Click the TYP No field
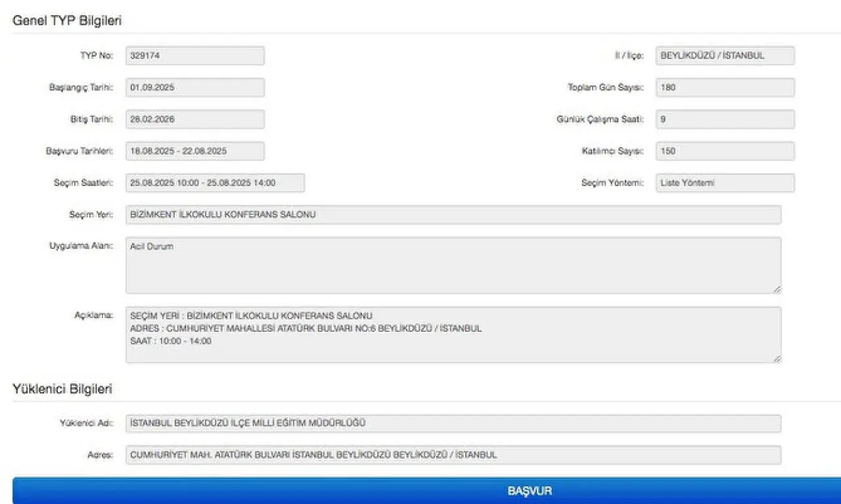 (x=194, y=56)
